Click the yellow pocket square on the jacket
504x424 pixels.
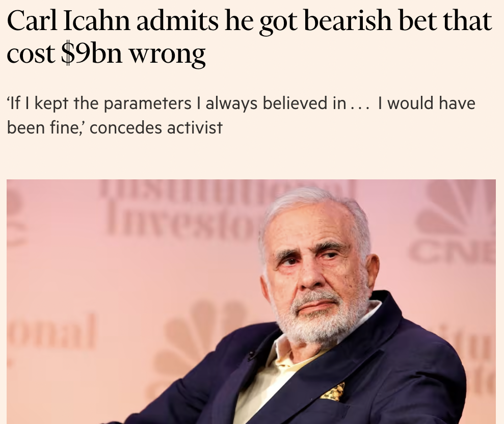[333, 391]
